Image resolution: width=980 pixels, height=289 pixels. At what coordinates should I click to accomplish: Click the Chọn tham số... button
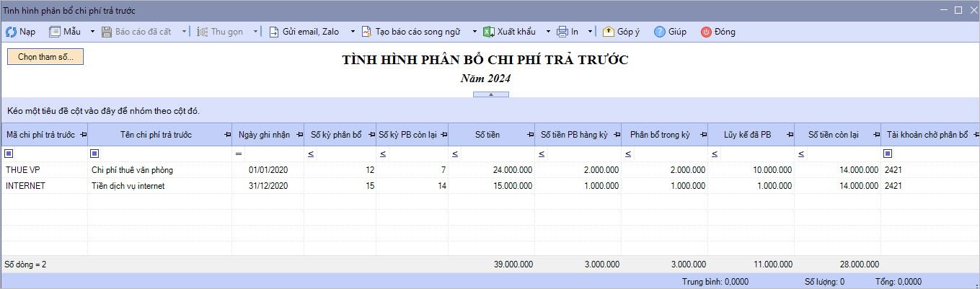(x=45, y=57)
